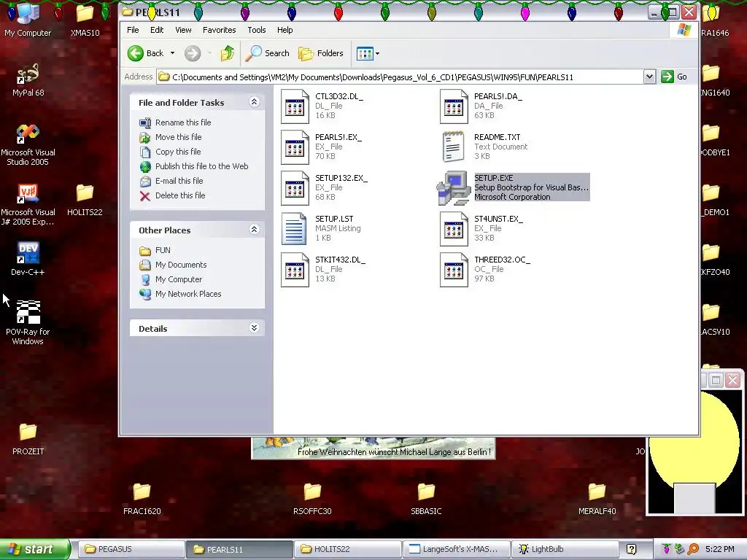The image size is (747, 560).
Task: Go back using the green Back arrow
Action: click(145, 53)
